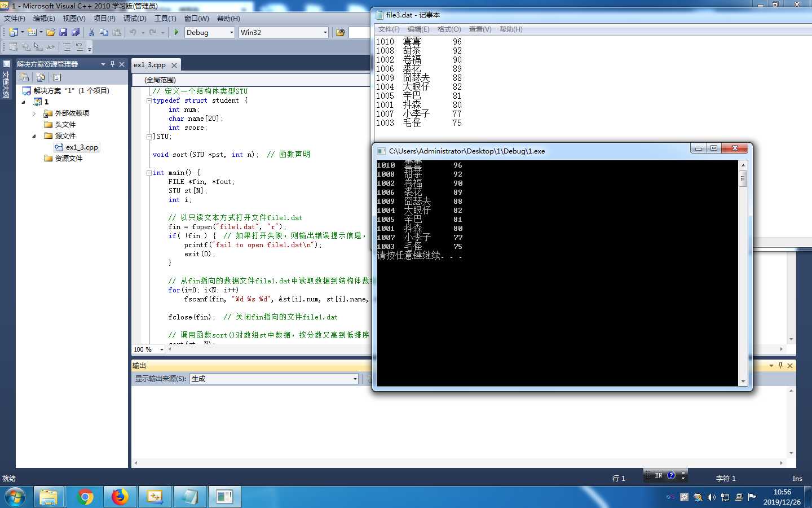
Task: Open the 调试(D) menu
Action: click(x=135, y=19)
